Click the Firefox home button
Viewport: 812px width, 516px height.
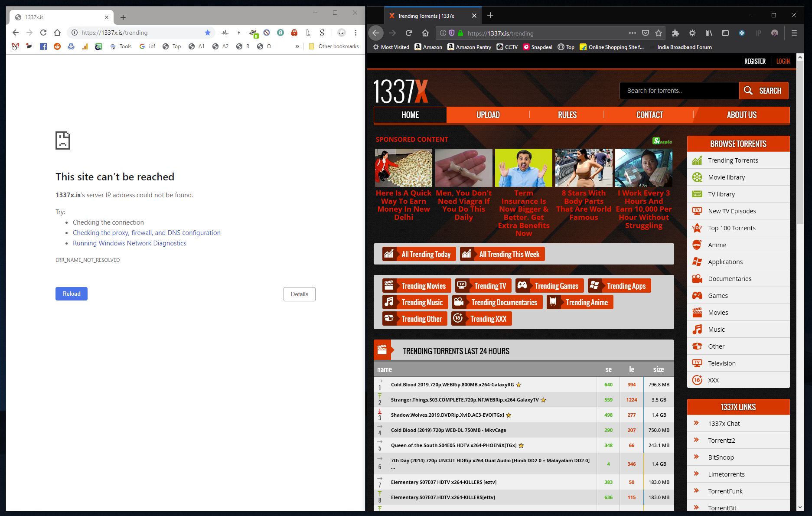(425, 33)
